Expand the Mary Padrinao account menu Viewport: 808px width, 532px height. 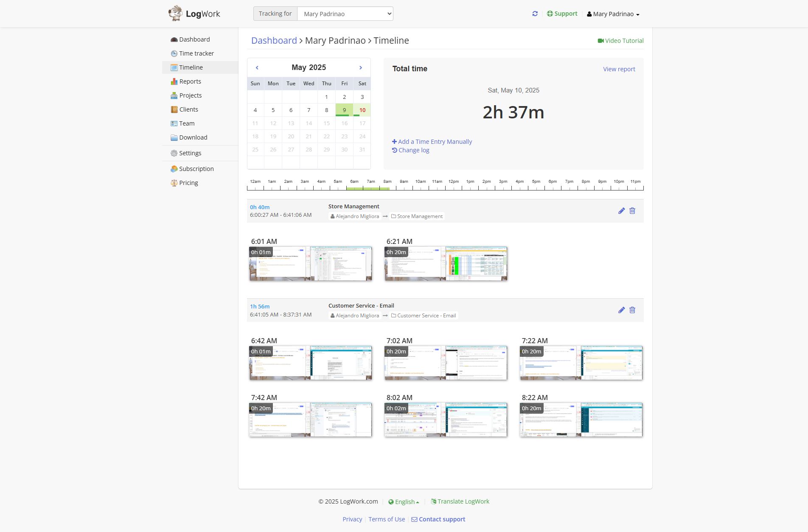pyautogui.click(x=613, y=14)
